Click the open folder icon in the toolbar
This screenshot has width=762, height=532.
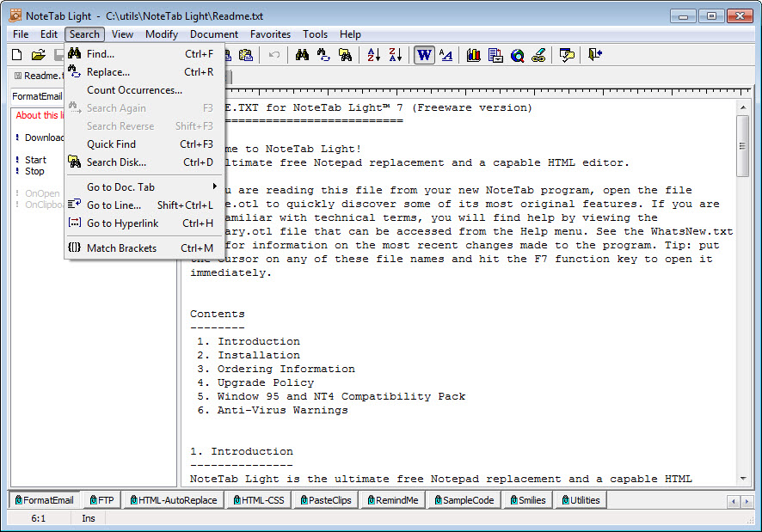[x=39, y=55]
